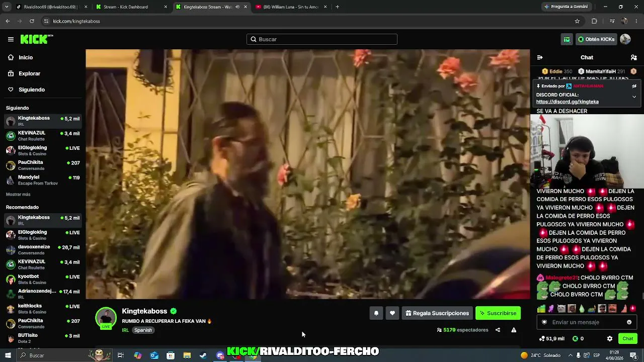
Task: Click the Patrick star emote in quick emotes
Action: tap(623, 309)
